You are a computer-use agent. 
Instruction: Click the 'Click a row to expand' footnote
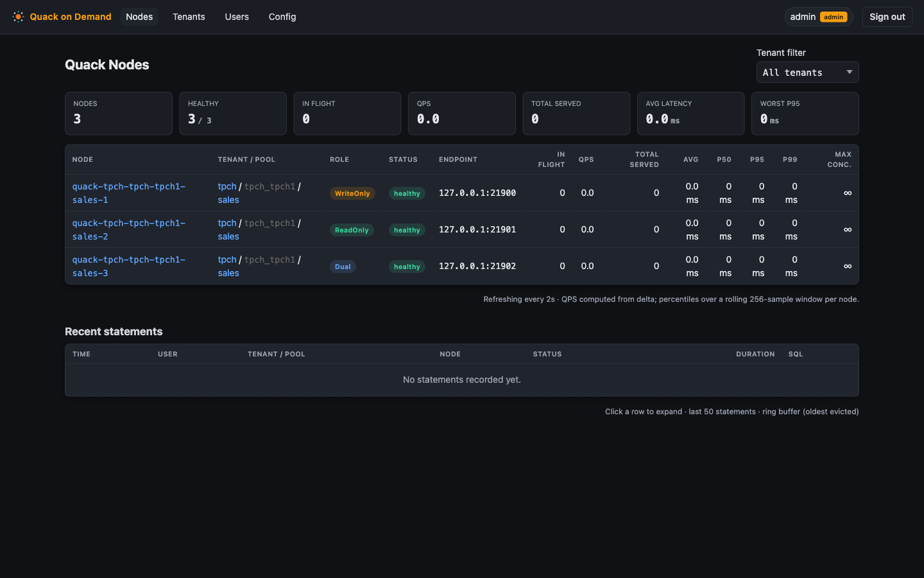pos(732,412)
